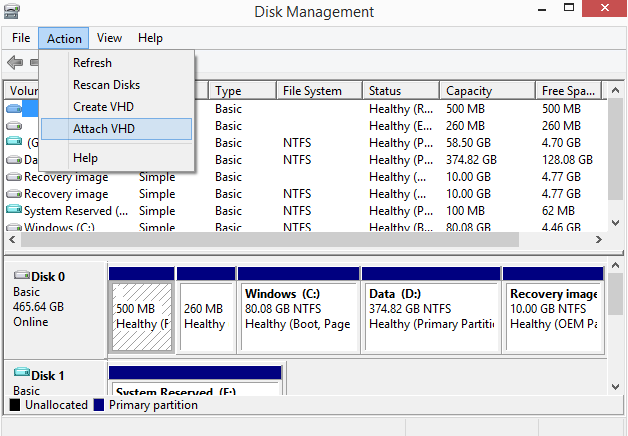Image resolution: width=628 pixels, height=436 pixels.
Task: Click the black Unallocated legend swatch
Action: pos(15,405)
